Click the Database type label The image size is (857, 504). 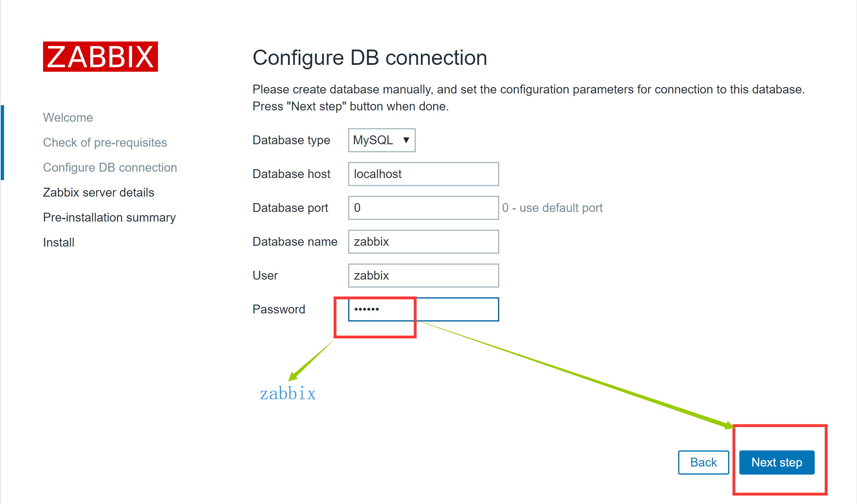pyautogui.click(x=291, y=140)
